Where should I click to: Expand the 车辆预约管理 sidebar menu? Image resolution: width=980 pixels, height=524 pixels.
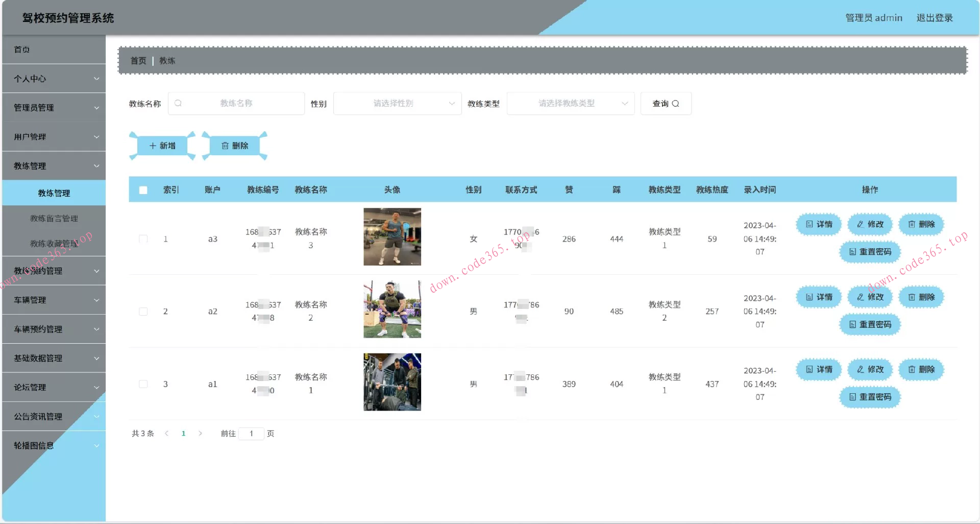pyautogui.click(x=54, y=329)
